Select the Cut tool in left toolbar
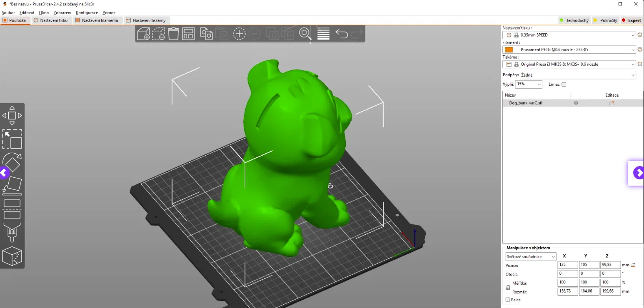This screenshot has height=308, width=644. coord(12,209)
